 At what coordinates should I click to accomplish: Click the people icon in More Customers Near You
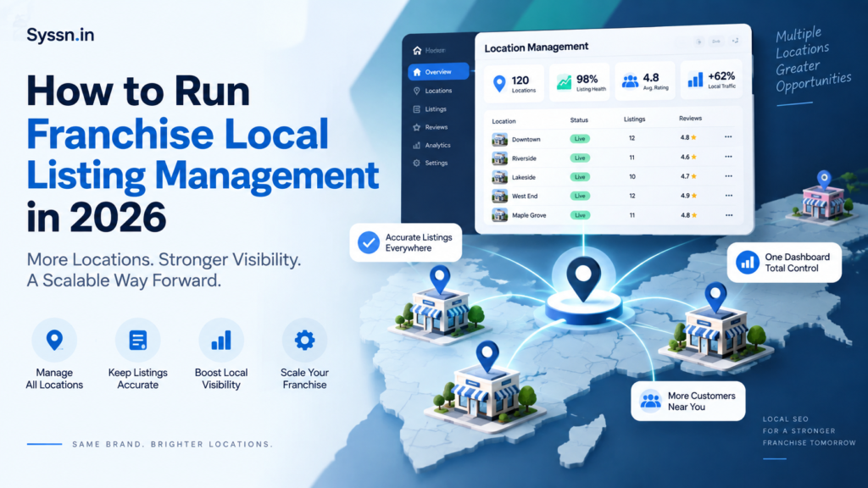pyautogui.click(x=650, y=401)
